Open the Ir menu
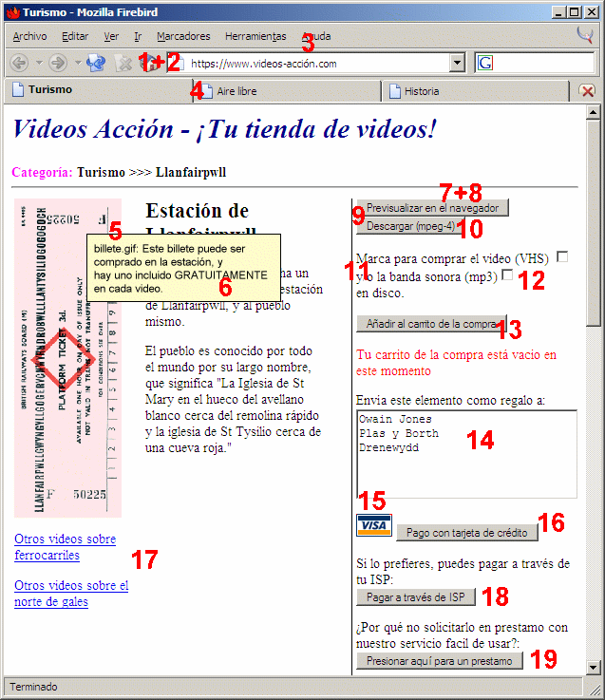The height and width of the screenshot is (700, 605). (138, 36)
